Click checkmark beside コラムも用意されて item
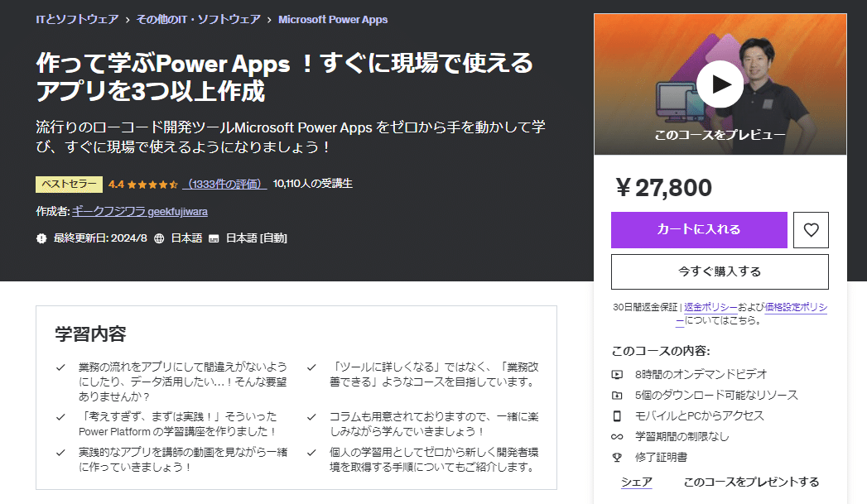 click(312, 417)
